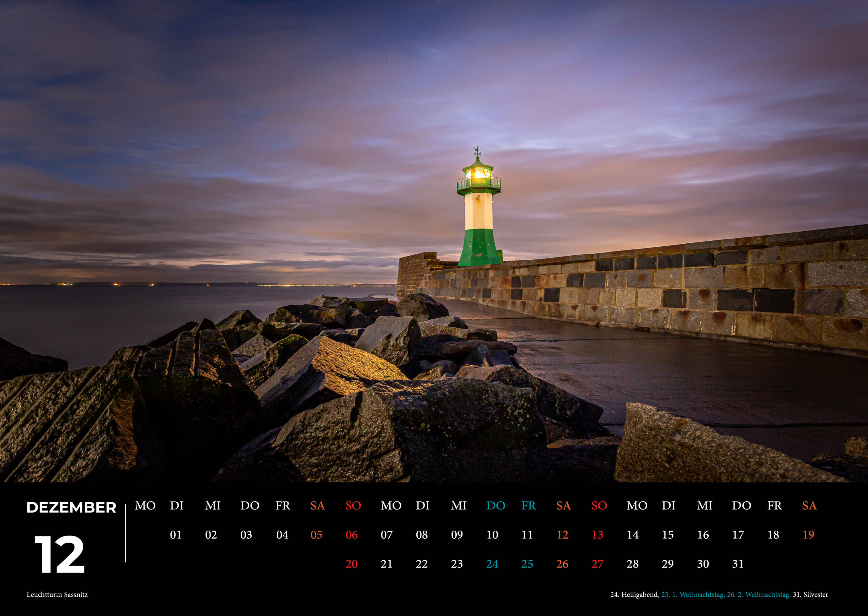Select December 31 on the calendar
The image size is (868, 616).
pos(737,564)
